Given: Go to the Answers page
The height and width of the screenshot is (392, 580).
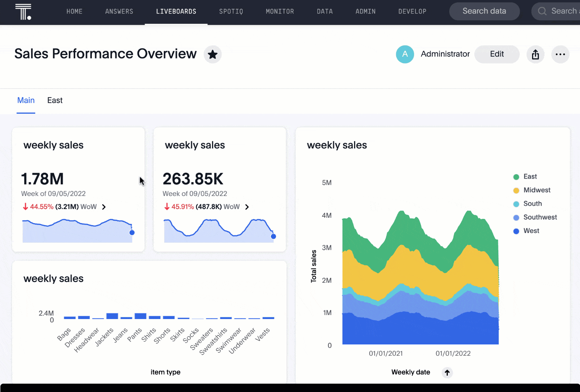Looking at the screenshot, I should [119, 12].
